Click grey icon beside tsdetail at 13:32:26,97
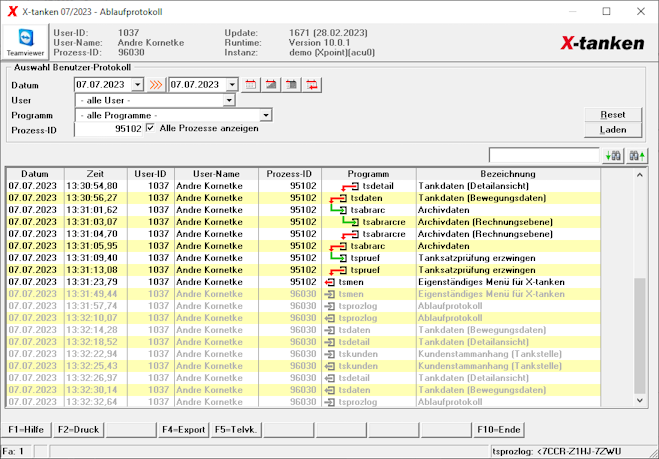The height and width of the screenshot is (459, 659). coord(330,378)
